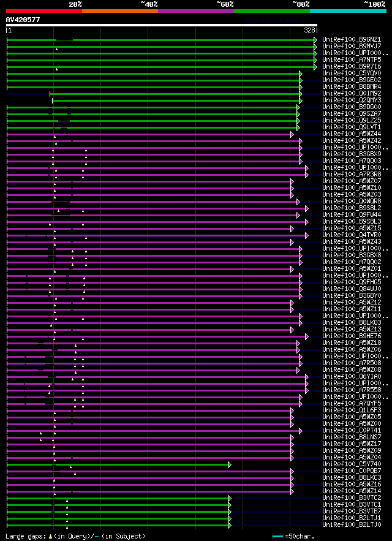
Task: Open the UniRef100_B9DG00 hit label
Action: click(352, 107)
